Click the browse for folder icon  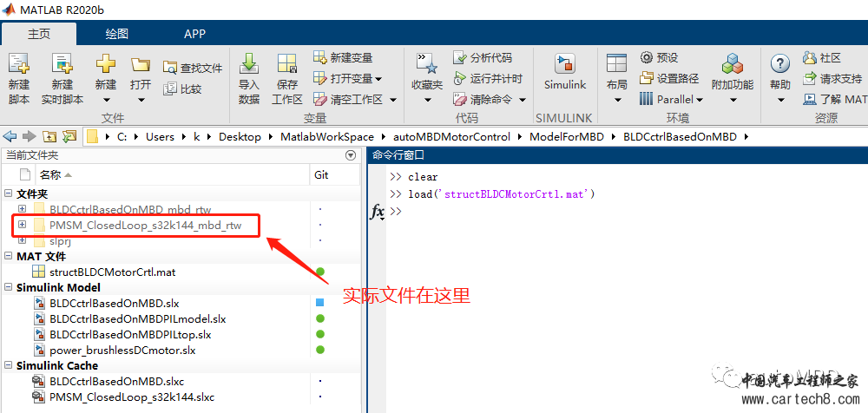(x=69, y=136)
